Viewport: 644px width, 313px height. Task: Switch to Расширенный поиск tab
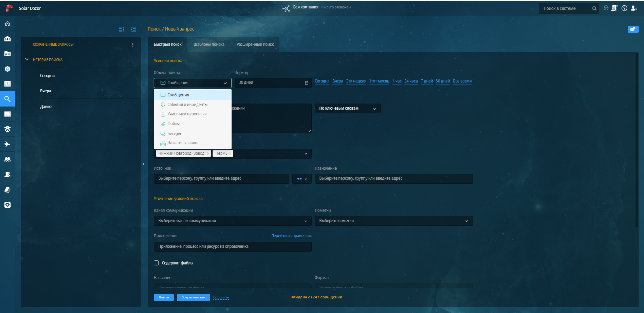[255, 45]
